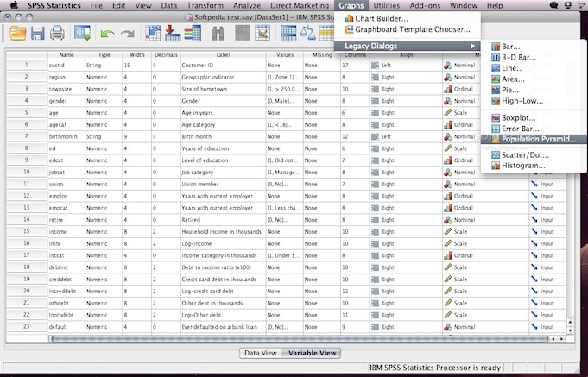Select Population Pyramid... option
This screenshot has width=588, height=377.
coord(534,139)
